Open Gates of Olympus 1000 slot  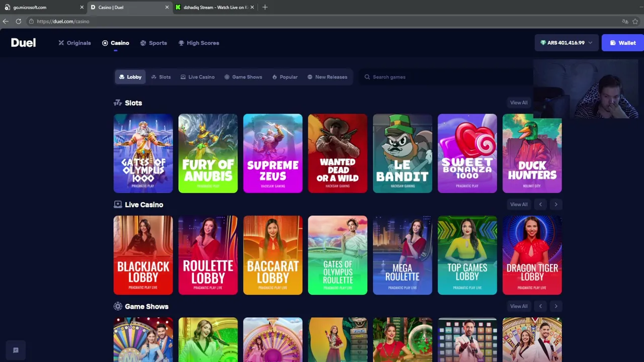point(143,153)
